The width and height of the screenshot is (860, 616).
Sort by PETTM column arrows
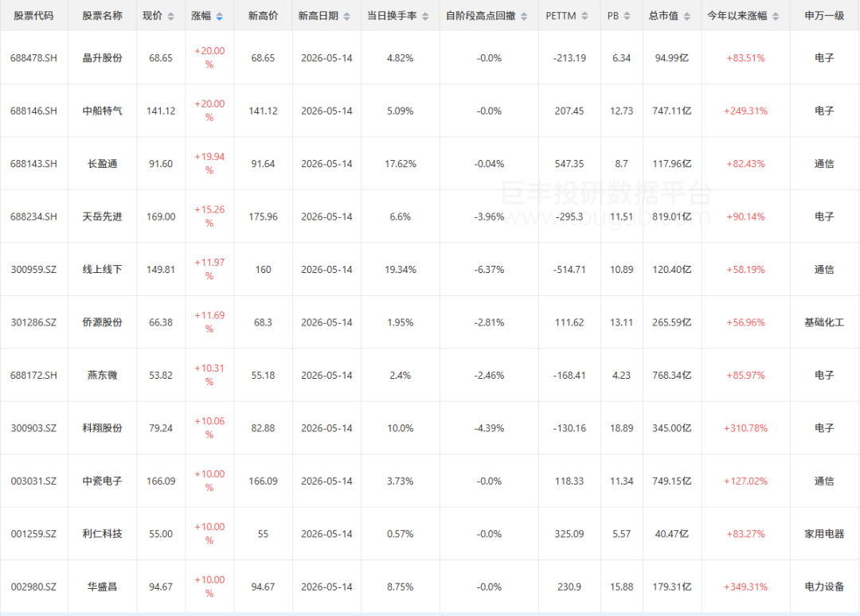pyautogui.click(x=584, y=17)
